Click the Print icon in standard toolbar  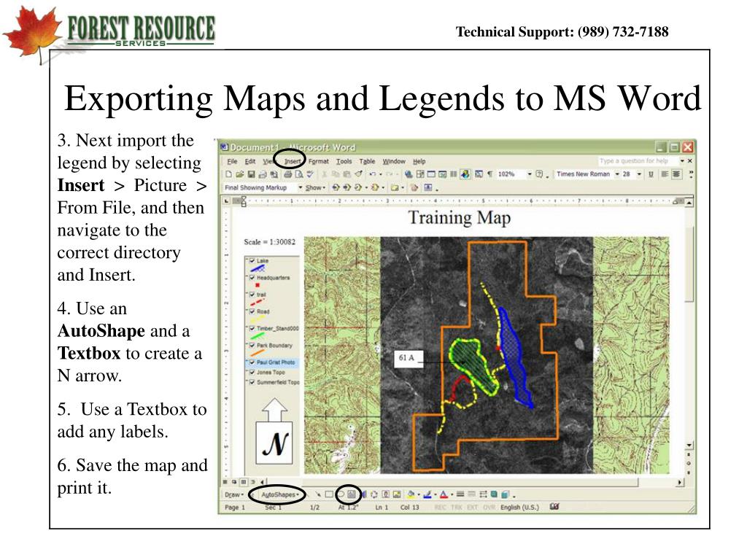[287, 174]
